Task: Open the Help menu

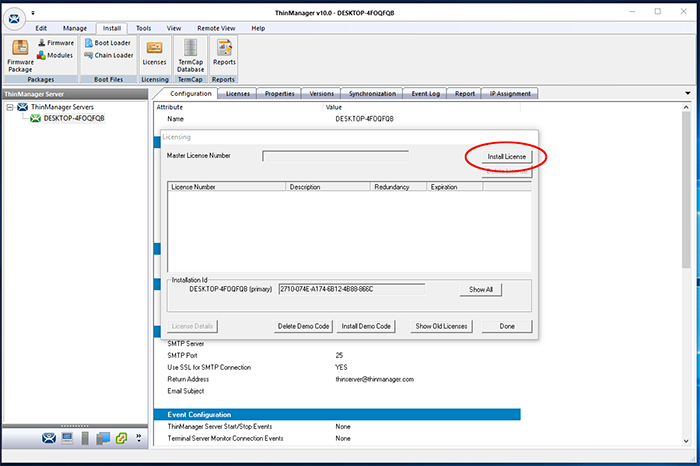Action: (x=258, y=28)
